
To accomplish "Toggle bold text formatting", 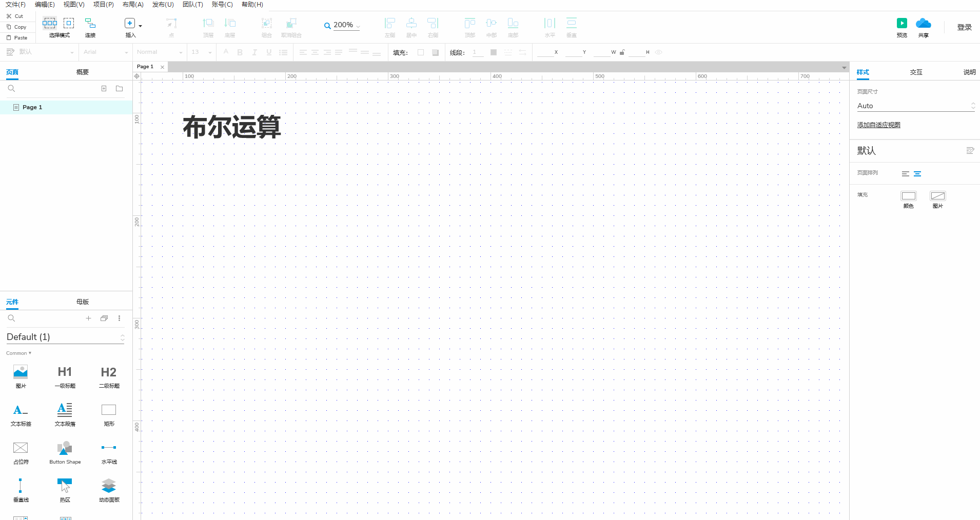I will [x=240, y=52].
